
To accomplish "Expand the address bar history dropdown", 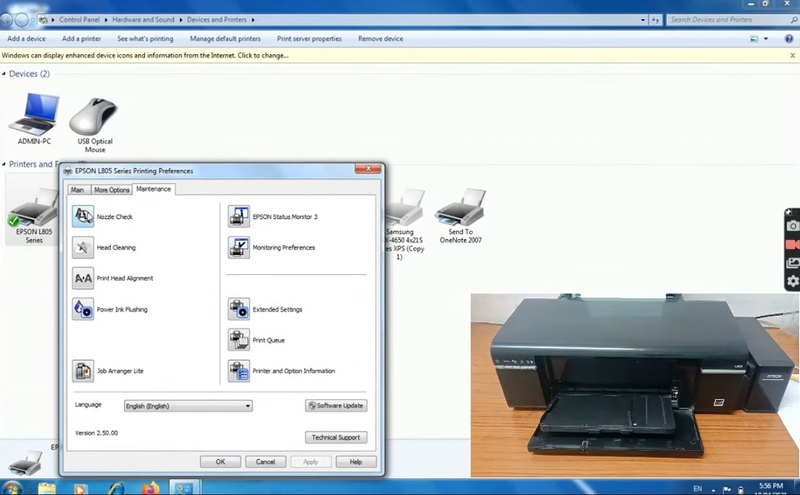I will click(642, 20).
